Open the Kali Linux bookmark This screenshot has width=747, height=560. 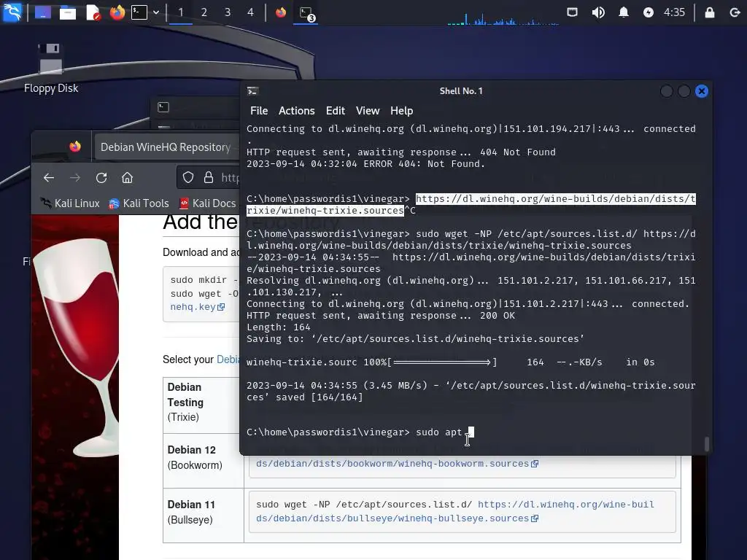click(x=70, y=203)
